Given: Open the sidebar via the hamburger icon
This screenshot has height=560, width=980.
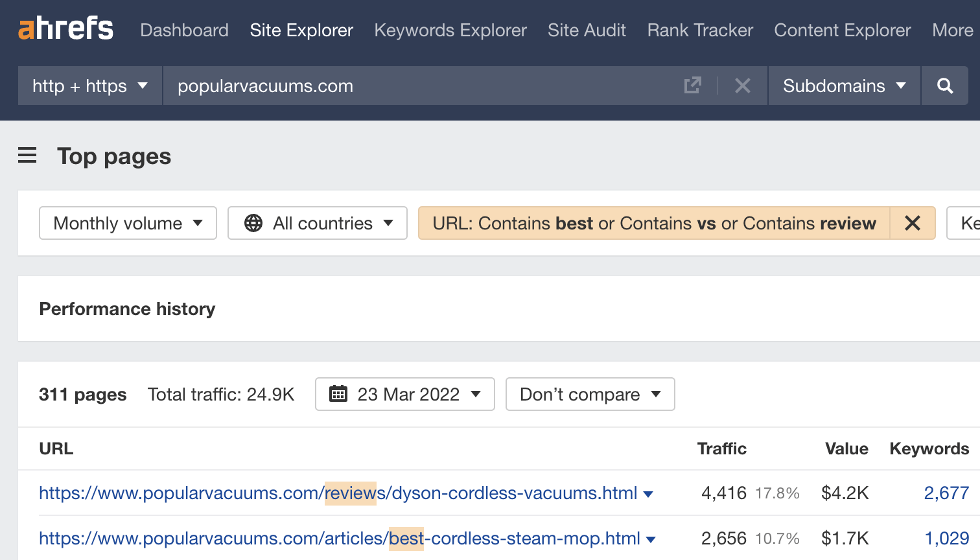Looking at the screenshot, I should 27,155.
